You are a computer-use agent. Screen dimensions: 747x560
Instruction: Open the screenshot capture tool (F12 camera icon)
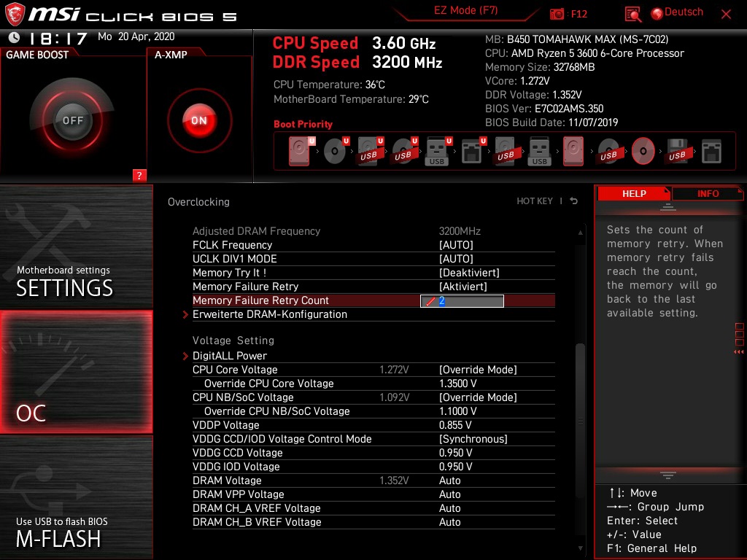[x=557, y=13]
